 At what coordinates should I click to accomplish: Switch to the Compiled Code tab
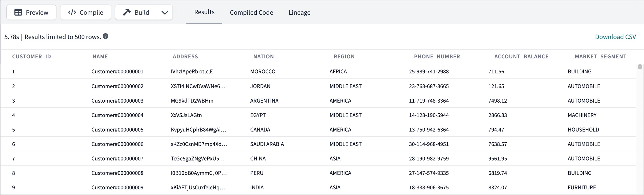coord(251,12)
